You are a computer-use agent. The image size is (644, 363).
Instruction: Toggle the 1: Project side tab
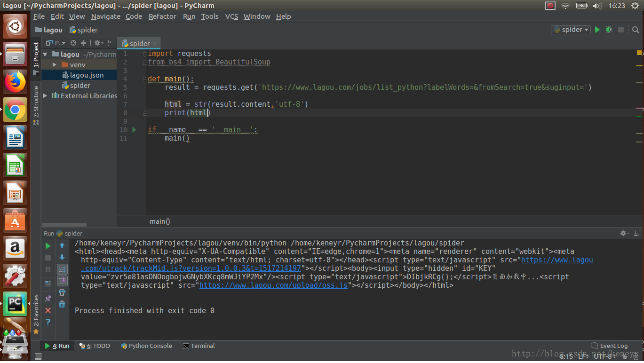[x=36, y=58]
